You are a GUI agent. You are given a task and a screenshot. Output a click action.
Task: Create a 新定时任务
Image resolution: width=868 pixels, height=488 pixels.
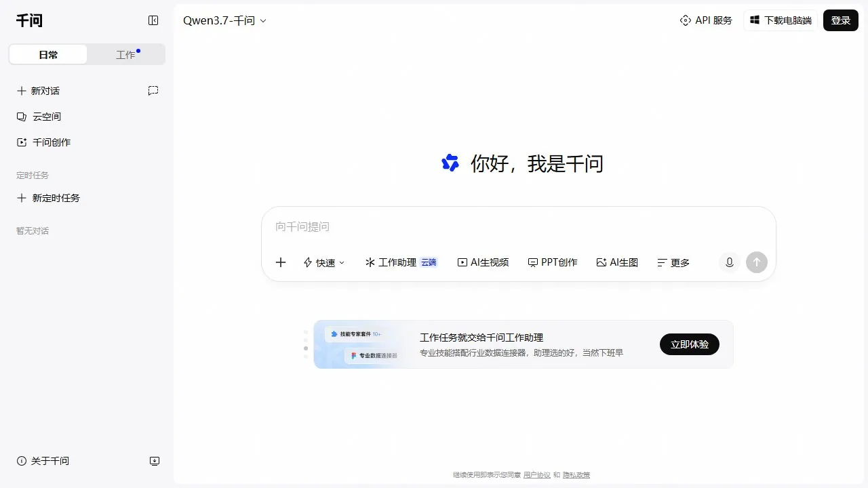tap(48, 198)
